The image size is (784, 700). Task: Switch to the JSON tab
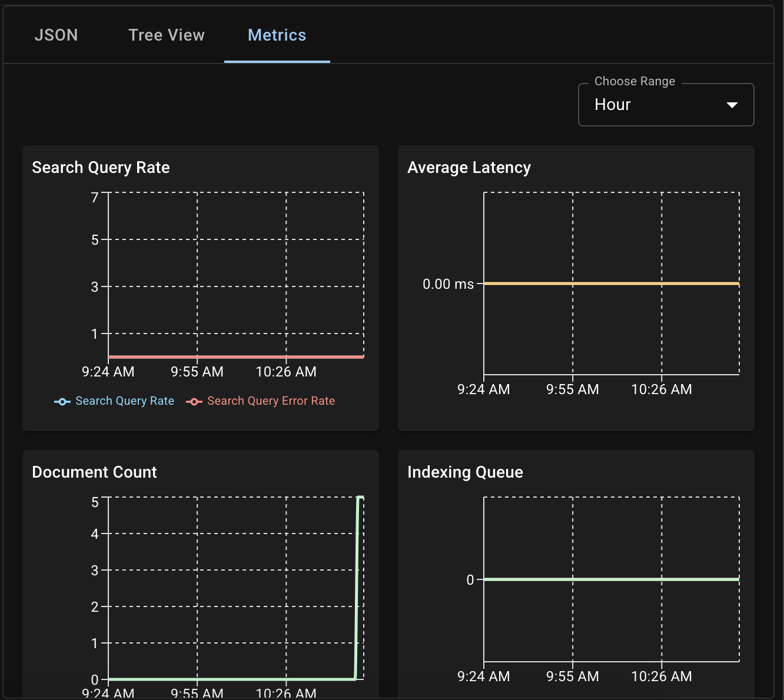[56, 35]
